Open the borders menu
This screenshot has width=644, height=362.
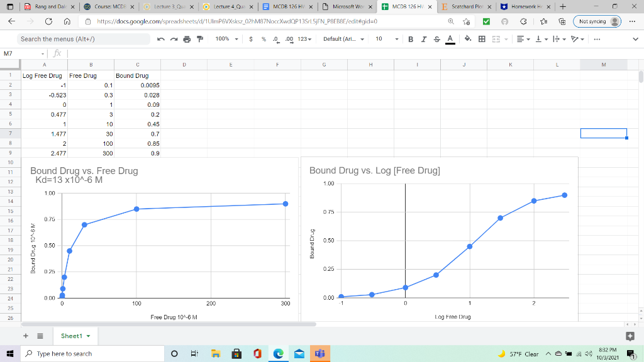(482, 39)
